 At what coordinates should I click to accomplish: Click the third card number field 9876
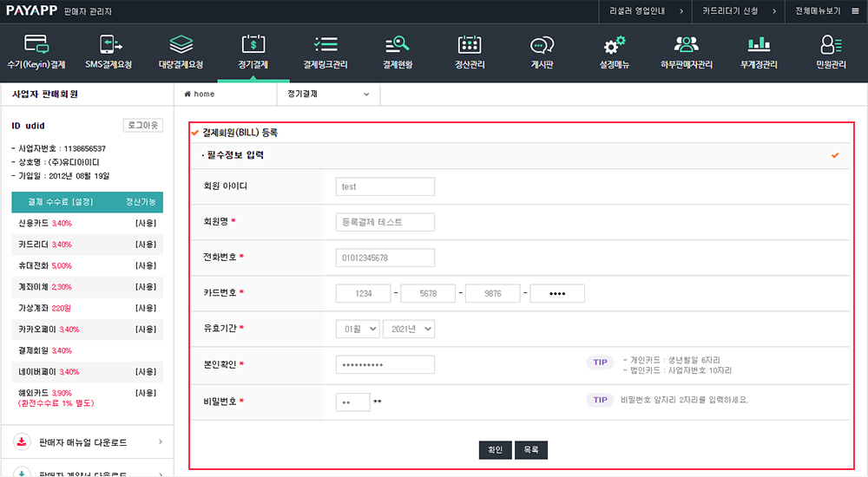pyautogui.click(x=493, y=293)
